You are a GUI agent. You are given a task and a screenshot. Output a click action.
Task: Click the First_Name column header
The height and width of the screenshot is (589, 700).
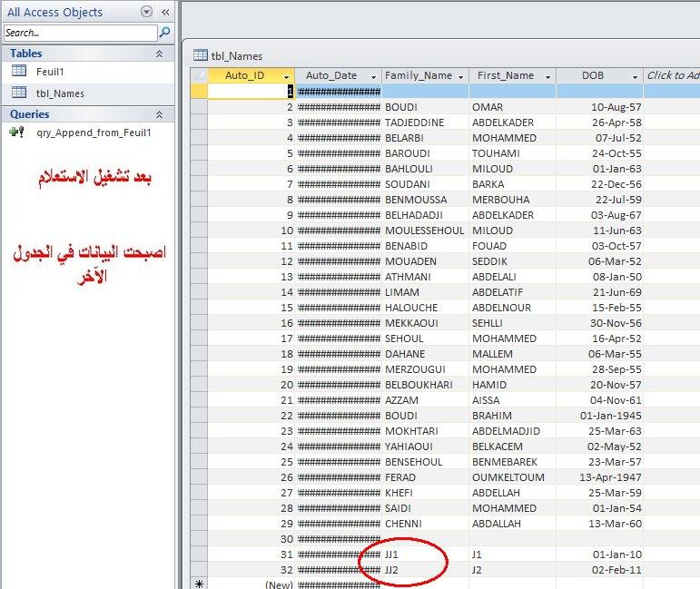pyautogui.click(x=512, y=76)
